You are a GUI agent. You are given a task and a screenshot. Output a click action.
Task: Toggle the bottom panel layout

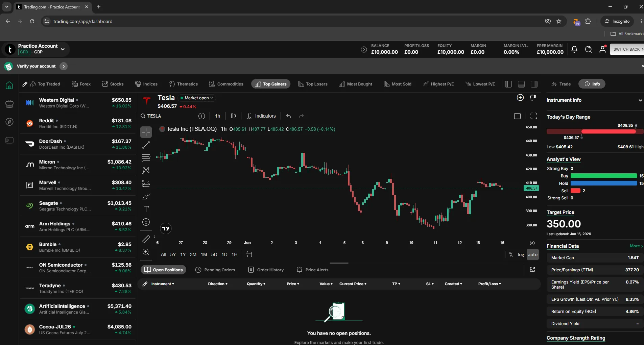click(x=521, y=84)
